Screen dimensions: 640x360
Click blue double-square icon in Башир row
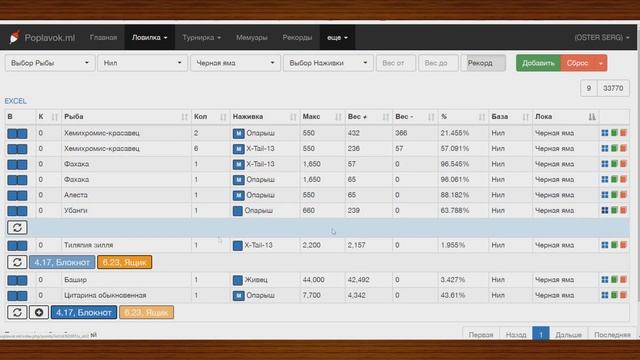[x=17, y=280]
